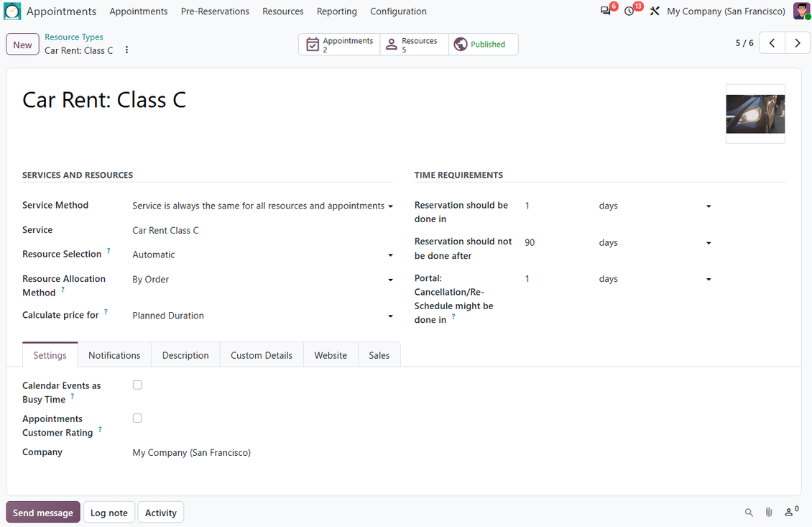Image resolution: width=812 pixels, height=527 pixels.
Task: Change units for Reservation should not be done after
Action: point(655,243)
